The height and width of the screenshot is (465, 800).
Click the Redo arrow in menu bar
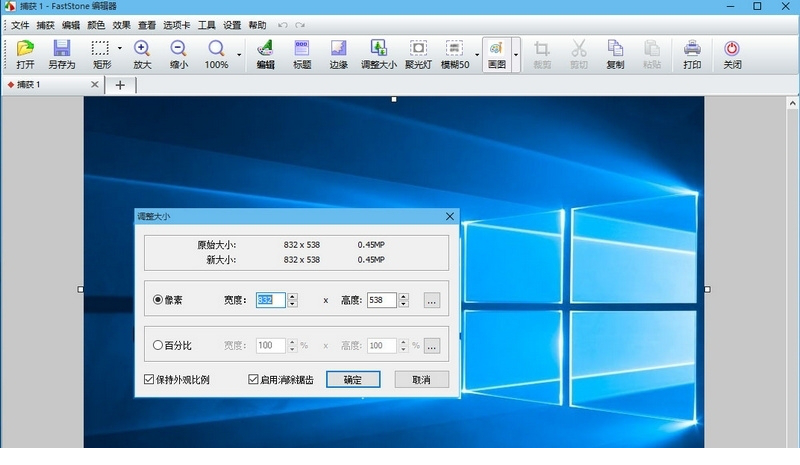[300, 25]
